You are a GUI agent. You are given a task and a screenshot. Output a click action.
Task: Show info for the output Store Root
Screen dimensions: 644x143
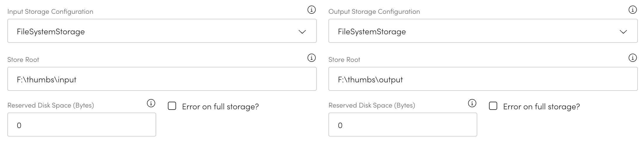pyautogui.click(x=633, y=58)
